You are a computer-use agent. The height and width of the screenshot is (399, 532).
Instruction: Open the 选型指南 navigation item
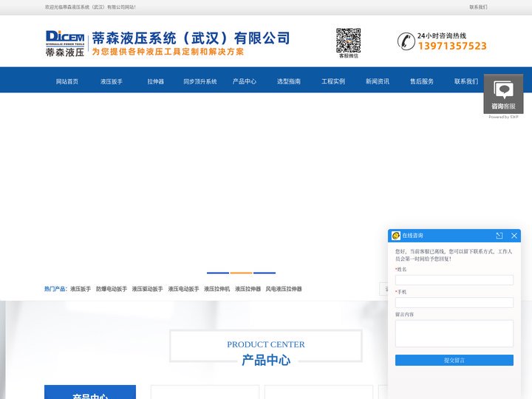point(289,81)
